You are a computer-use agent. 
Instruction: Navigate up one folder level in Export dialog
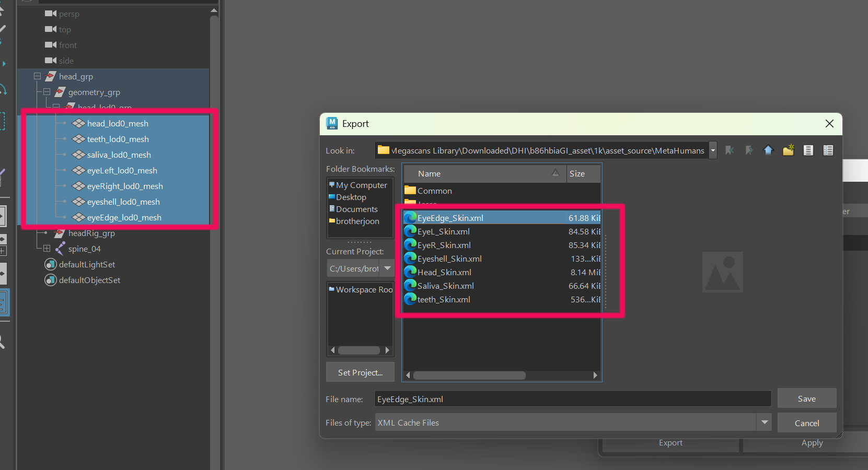point(768,150)
